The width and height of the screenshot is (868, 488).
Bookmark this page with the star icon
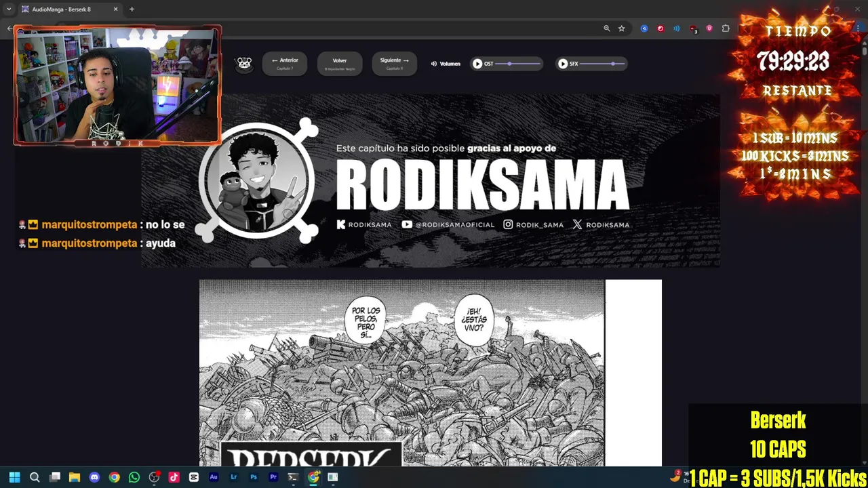coord(621,28)
